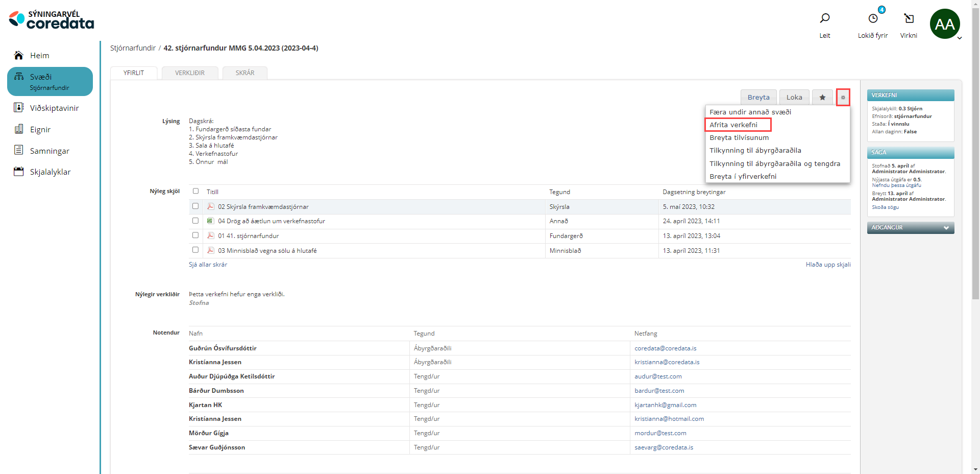The height and width of the screenshot is (474, 980).
Task: Select Afrita verkefni from the menu
Action: click(733, 125)
